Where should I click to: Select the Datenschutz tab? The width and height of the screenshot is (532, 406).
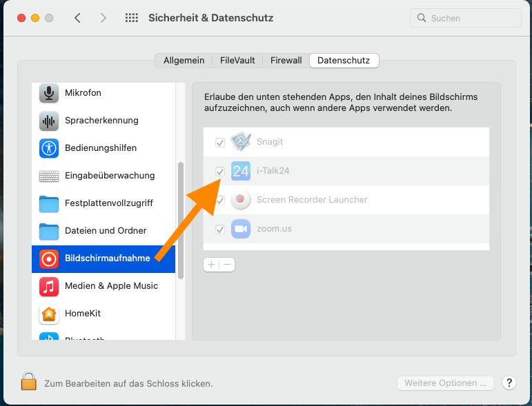tap(344, 61)
